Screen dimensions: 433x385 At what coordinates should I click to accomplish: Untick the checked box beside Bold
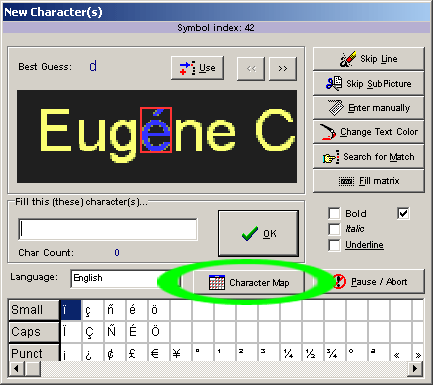[403, 213]
